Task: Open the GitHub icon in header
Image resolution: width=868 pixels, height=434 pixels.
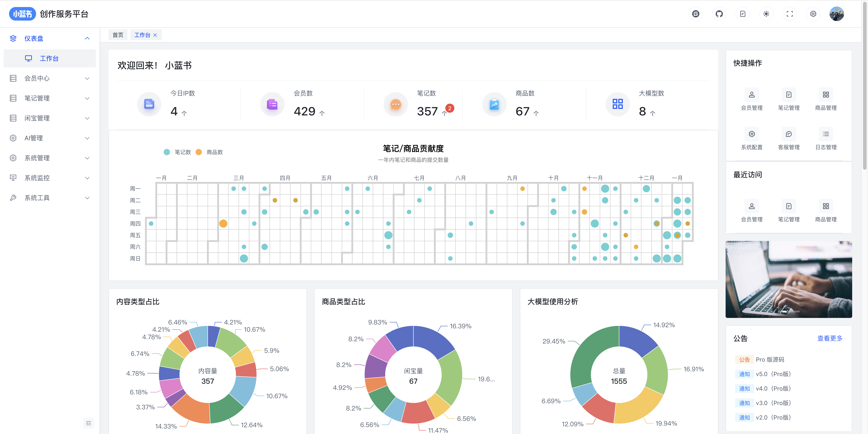Action: tap(719, 14)
